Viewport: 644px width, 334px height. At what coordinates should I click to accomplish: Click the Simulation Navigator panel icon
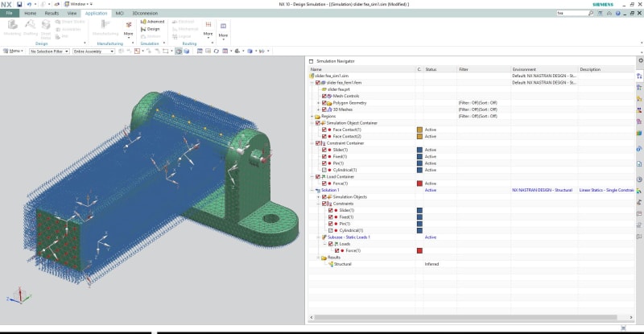pyautogui.click(x=311, y=61)
